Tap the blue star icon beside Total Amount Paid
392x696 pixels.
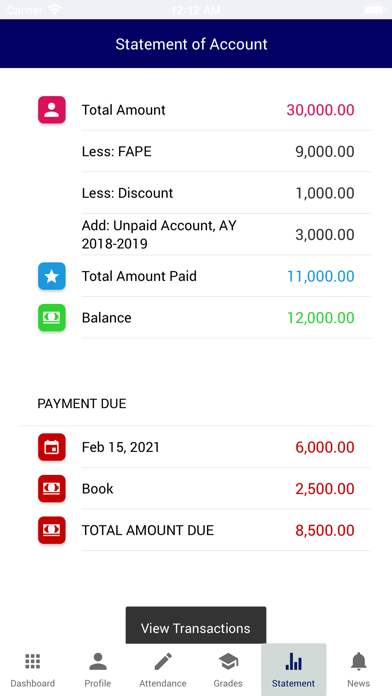[x=51, y=276]
